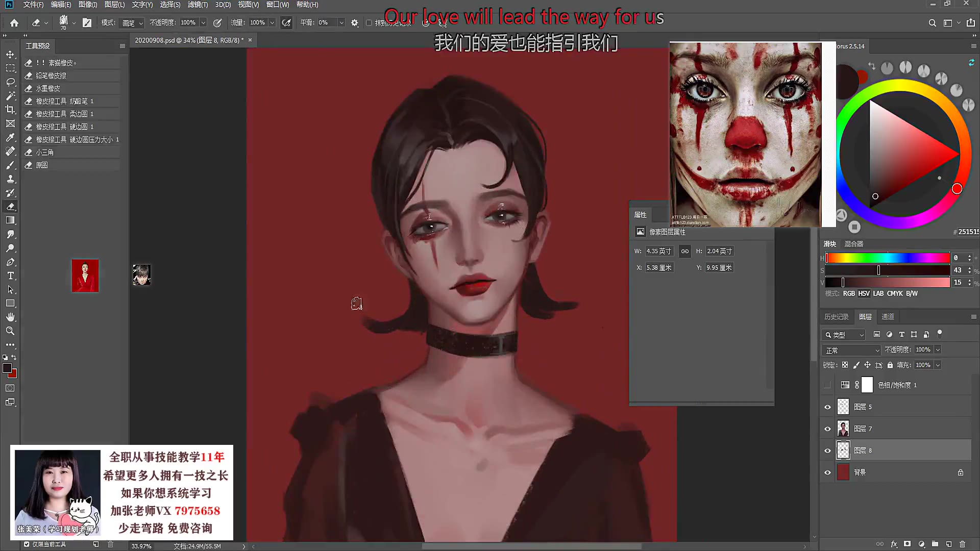Select the Clone Stamp tool

pos(10,179)
